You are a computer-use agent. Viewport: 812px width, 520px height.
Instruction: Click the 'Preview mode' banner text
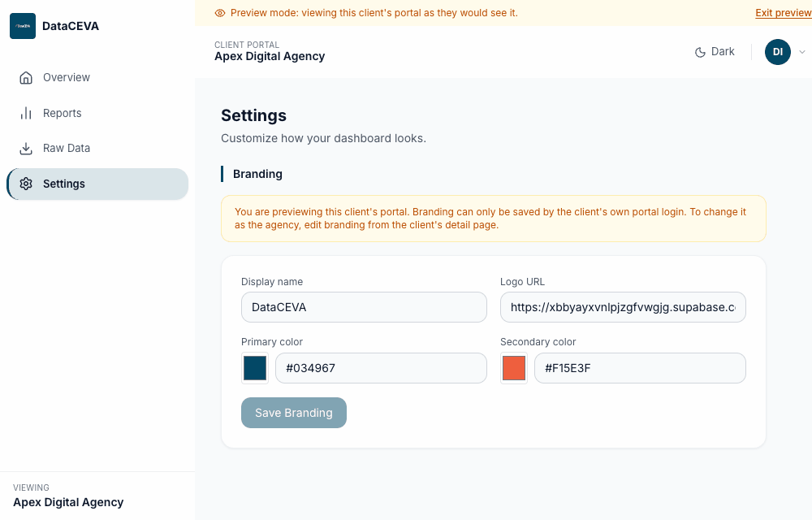(374, 13)
